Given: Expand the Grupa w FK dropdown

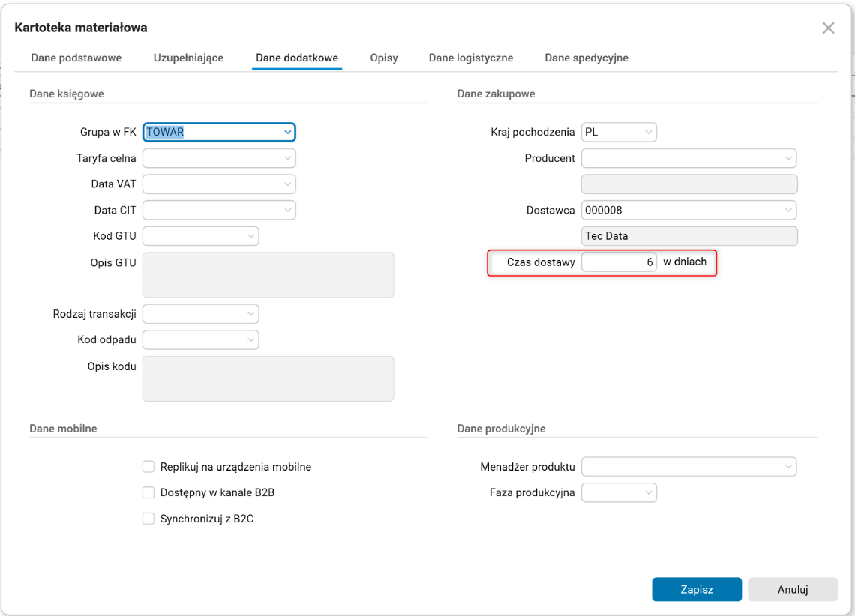Looking at the screenshot, I should pos(288,132).
